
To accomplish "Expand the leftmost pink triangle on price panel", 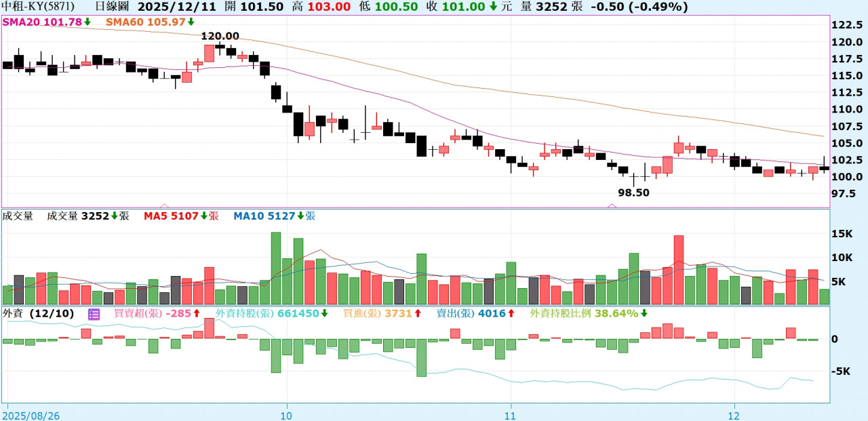I will [163, 205].
